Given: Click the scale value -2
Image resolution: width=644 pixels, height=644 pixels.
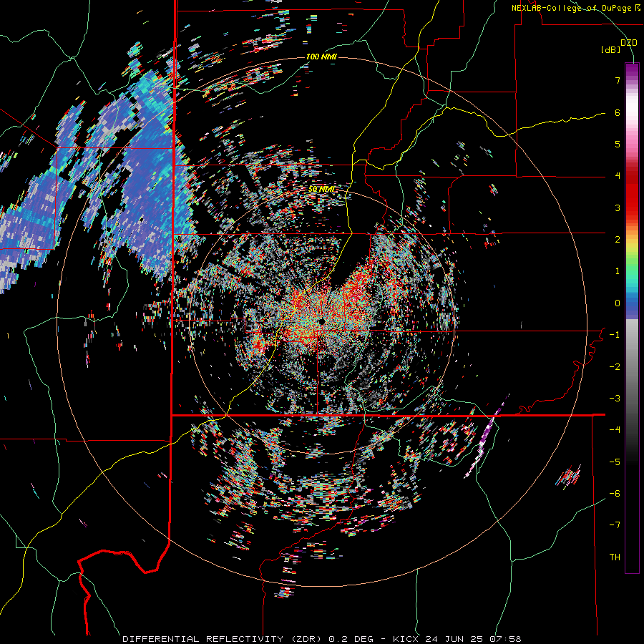Looking at the screenshot, I should (x=615, y=367).
